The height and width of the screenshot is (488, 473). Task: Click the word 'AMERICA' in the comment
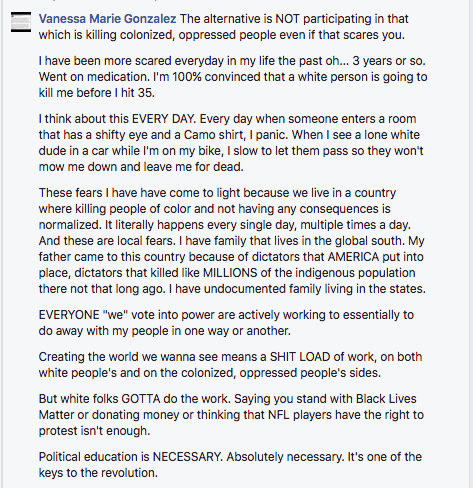coord(353,257)
